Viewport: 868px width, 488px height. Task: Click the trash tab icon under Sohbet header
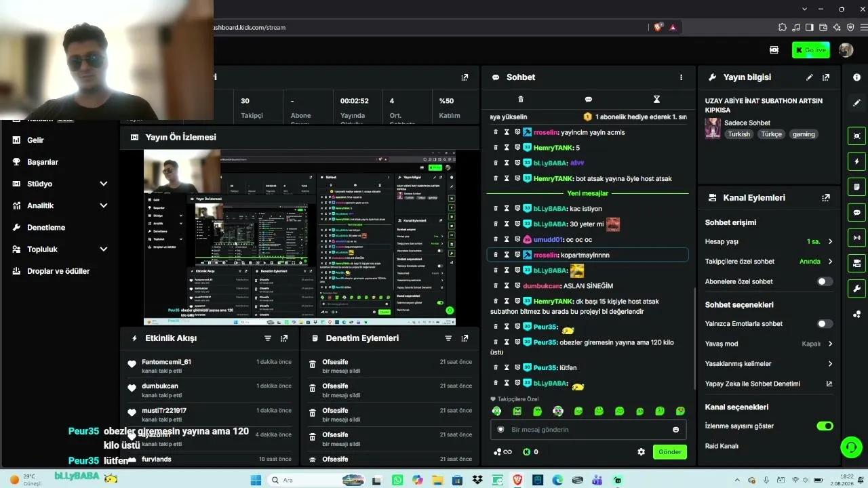pos(521,100)
